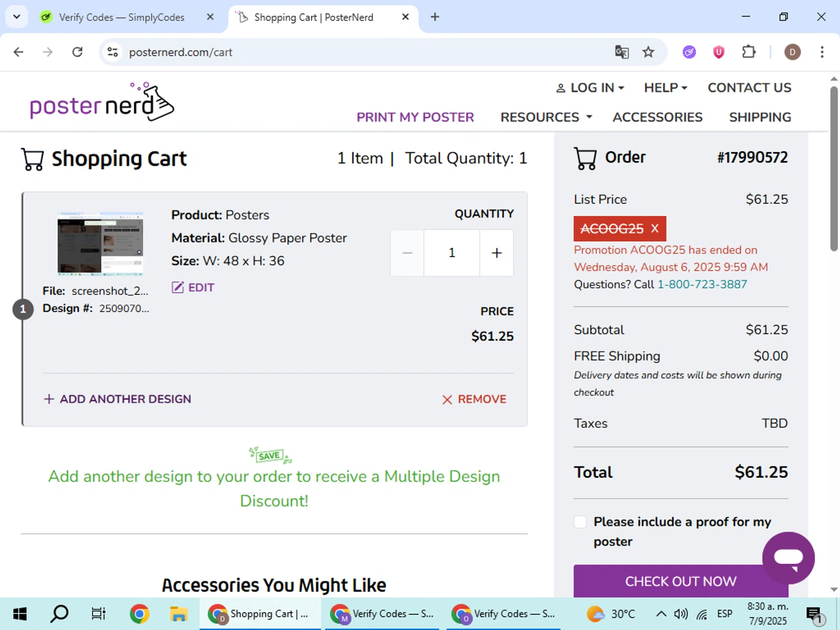
Task: Click the network icon in system tray
Action: pos(702,614)
